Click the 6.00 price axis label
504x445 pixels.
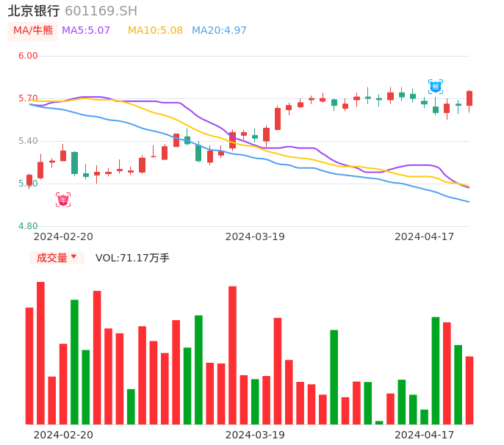(x=28, y=56)
